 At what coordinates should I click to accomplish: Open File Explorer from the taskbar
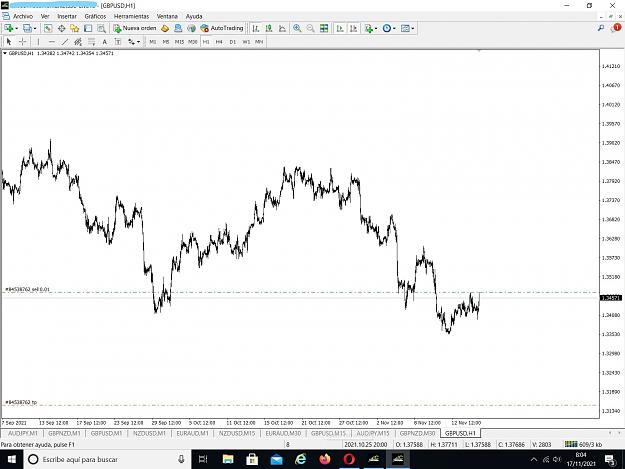point(228,459)
